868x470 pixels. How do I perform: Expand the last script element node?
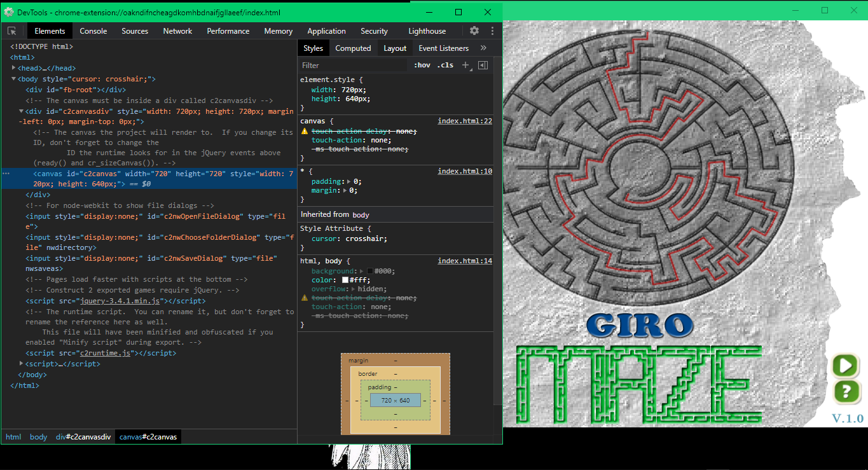pyautogui.click(x=22, y=364)
